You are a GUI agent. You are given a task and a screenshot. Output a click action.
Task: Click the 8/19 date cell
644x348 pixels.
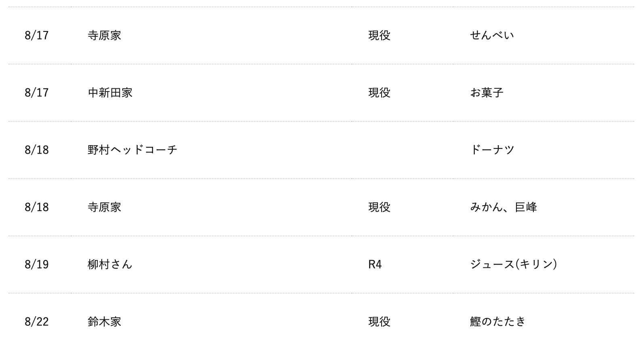(x=36, y=265)
